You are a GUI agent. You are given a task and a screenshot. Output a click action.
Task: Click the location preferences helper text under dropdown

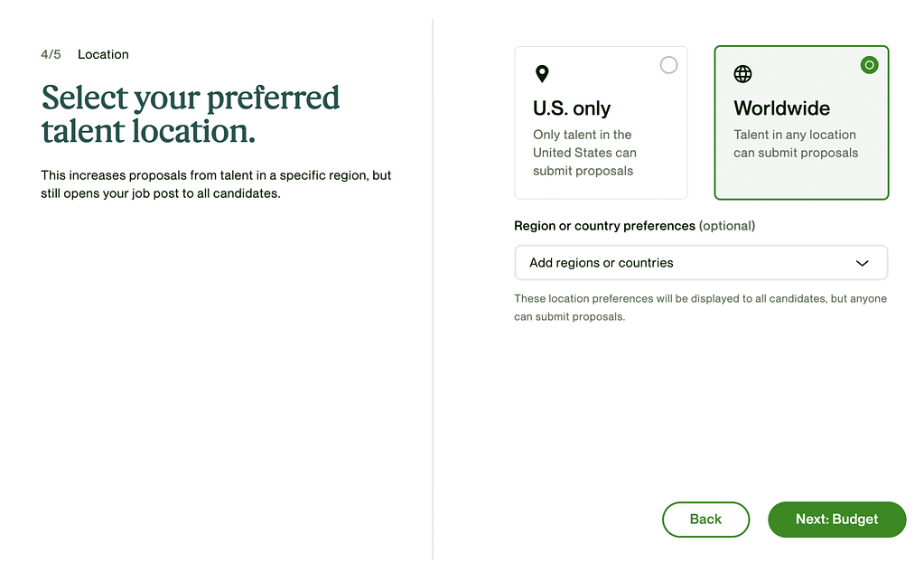click(x=700, y=307)
